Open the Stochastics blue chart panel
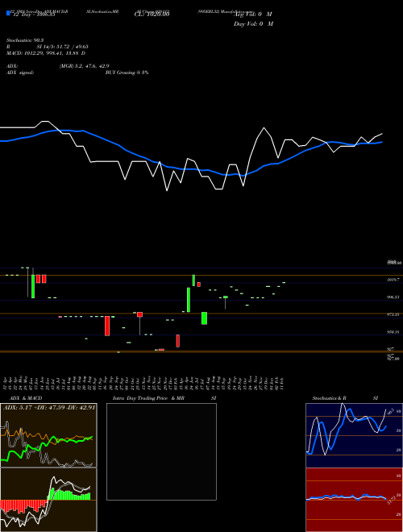The width and height of the screenshot is (403, 532). click(x=354, y=435)
